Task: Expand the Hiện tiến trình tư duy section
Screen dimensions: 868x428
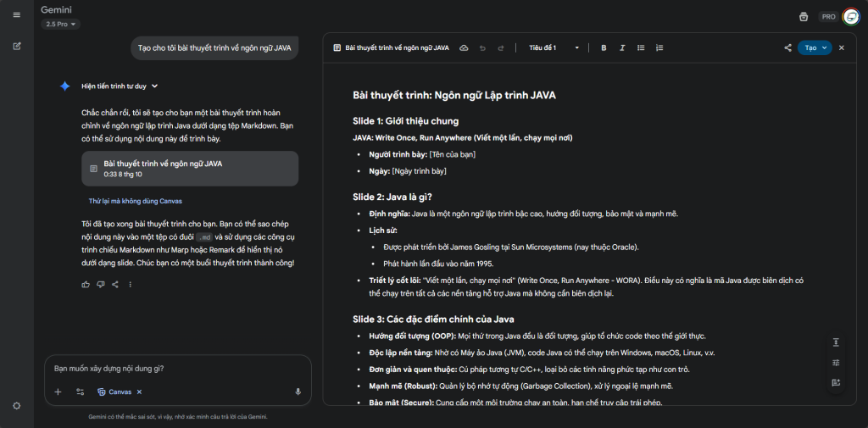Action: (120, 86)
